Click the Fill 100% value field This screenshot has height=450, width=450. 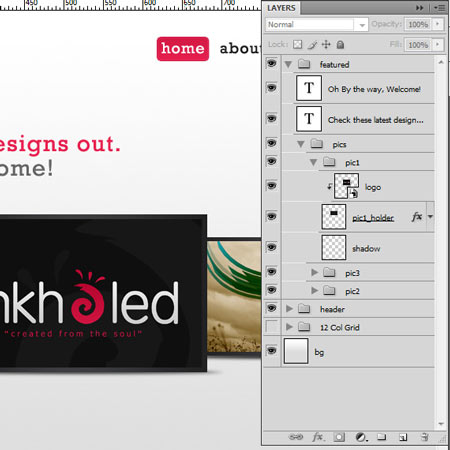pyautogui.click(x=418, y=45)
